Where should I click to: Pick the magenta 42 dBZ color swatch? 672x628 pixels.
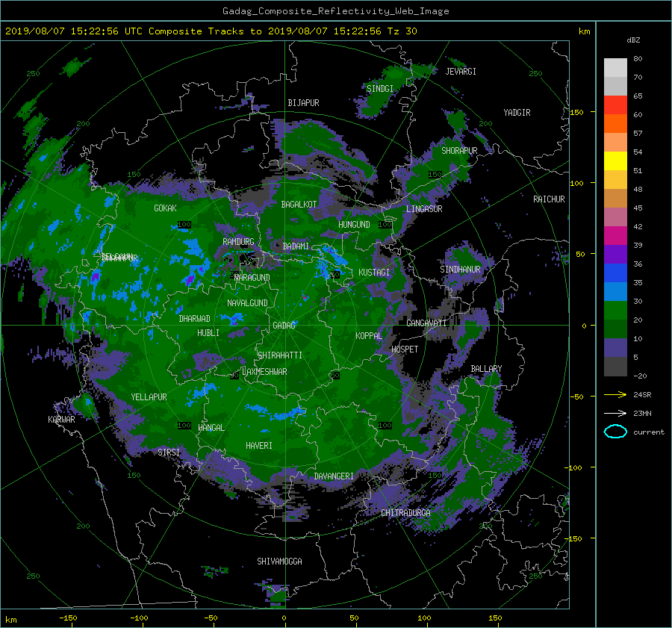(x=615, y=235)
